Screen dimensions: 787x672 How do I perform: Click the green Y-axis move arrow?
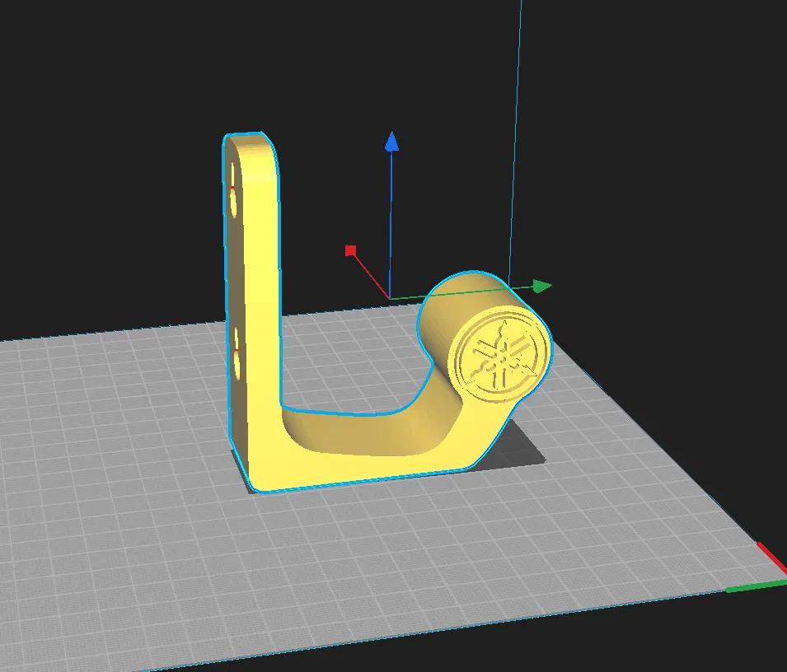pyautogui.click(x=542, y=287)
